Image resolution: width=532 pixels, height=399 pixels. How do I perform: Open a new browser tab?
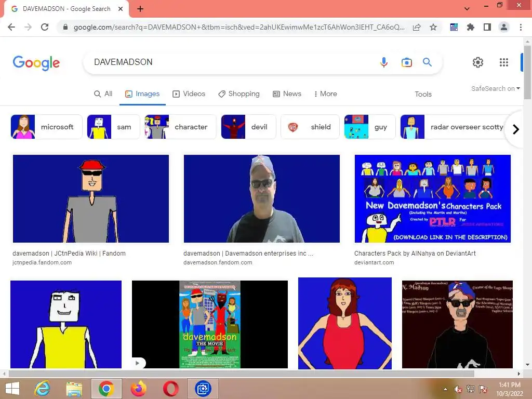(140, 9)
